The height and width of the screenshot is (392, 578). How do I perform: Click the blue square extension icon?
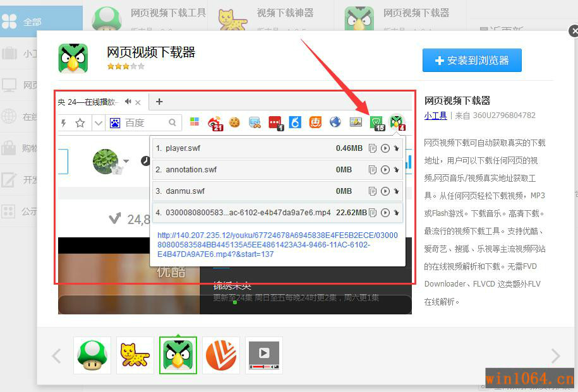point(295,122)
